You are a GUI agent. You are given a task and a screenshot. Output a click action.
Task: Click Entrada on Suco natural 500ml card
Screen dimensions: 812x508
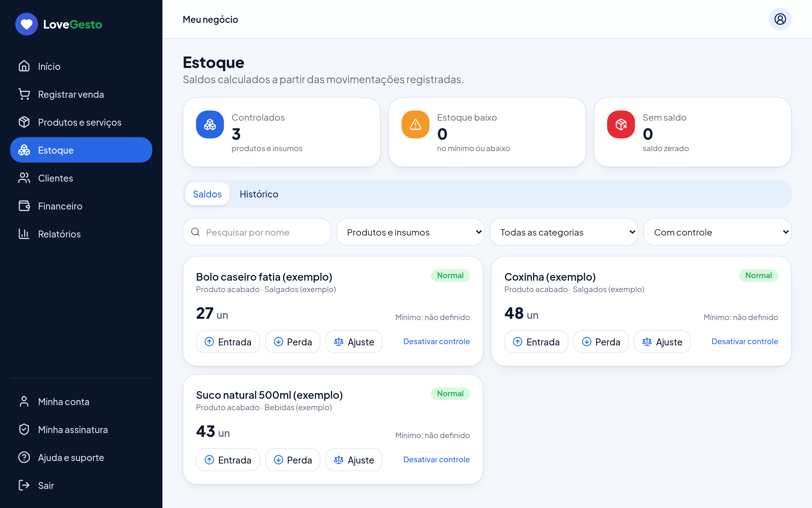pyautogui.click(x=228, y=460)
